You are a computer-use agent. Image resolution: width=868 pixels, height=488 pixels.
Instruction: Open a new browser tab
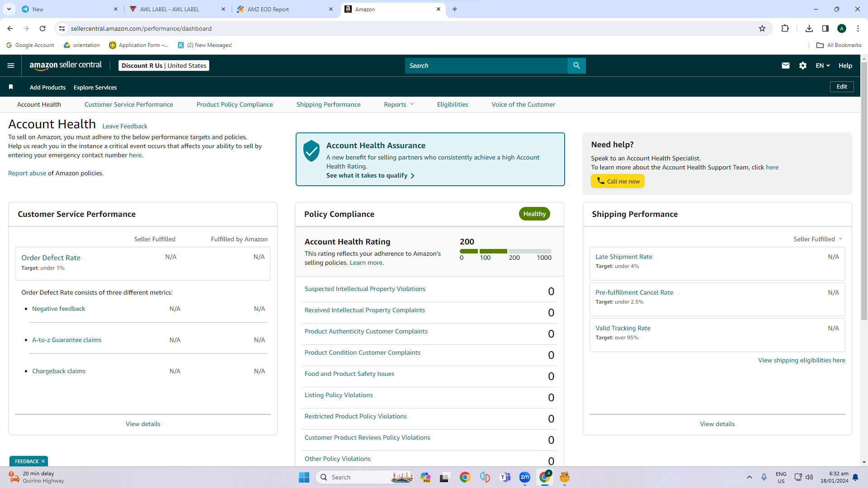point(455,9)
